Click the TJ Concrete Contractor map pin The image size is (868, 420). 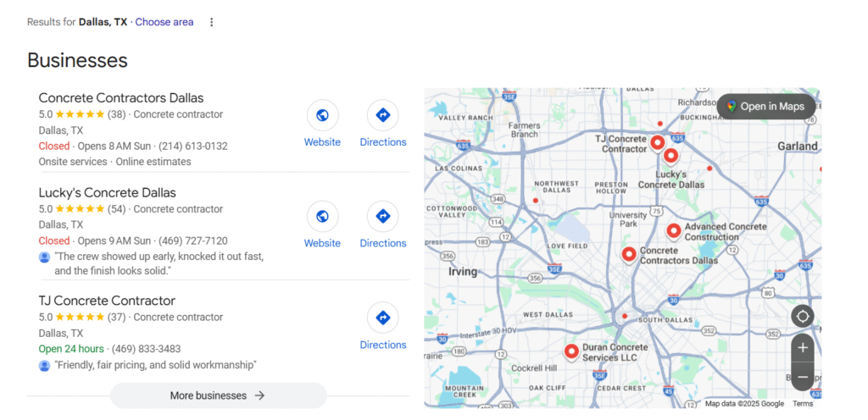(657, 141)
